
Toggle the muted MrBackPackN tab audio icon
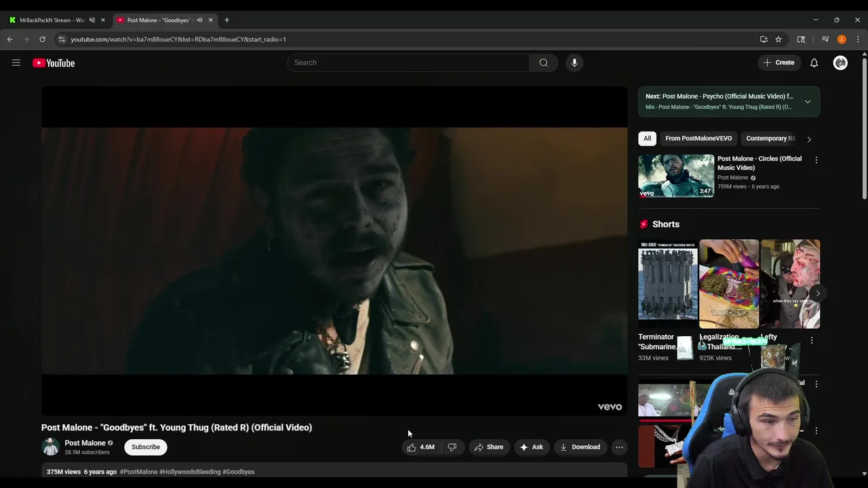click(x=92, y=20)
